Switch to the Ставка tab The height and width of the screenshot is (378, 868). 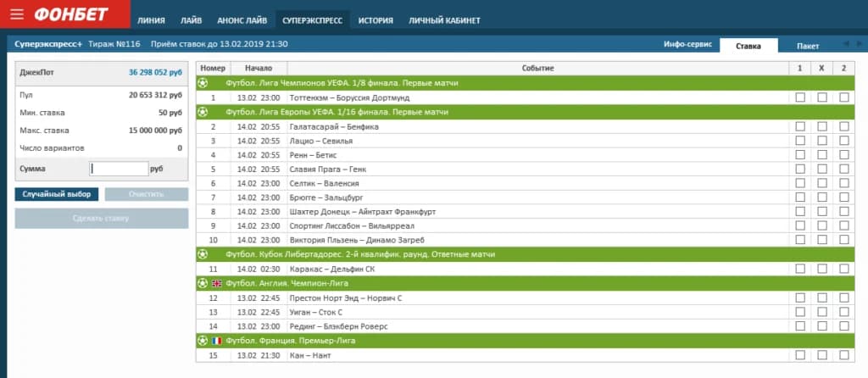pyautogui.click(x=748, y=46)
